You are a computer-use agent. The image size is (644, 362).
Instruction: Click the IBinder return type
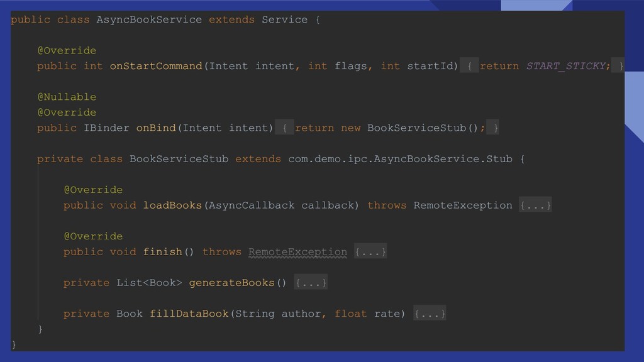point(106,128)
